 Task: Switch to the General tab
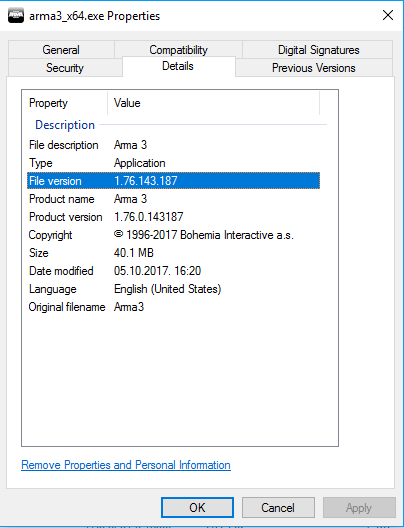point(61,50)
